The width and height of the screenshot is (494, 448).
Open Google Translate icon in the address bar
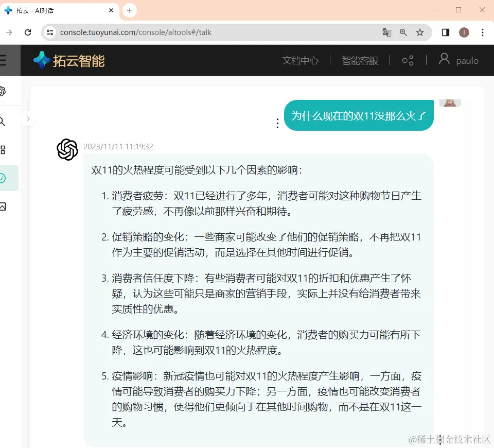386,32
